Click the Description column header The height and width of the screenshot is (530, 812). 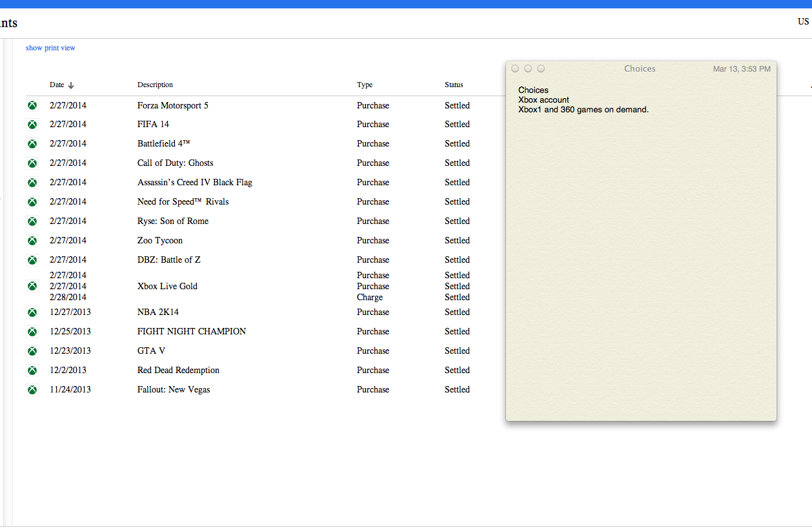[155, 85]
